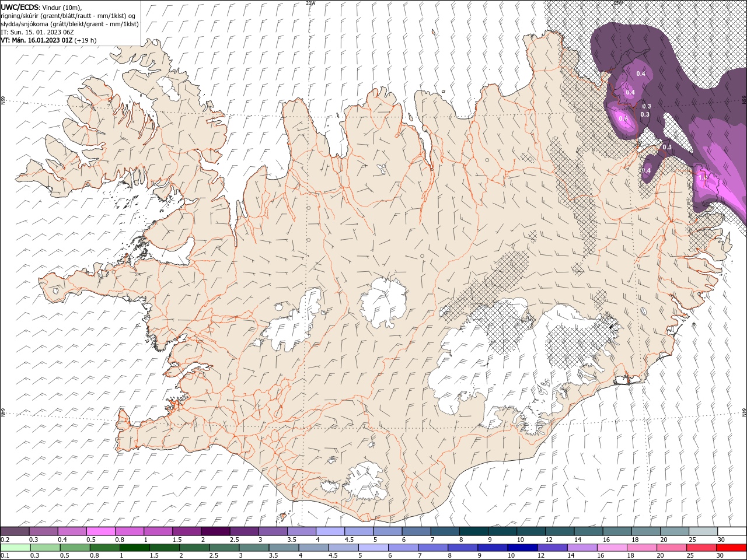Image resolution: width=747 pixels, height=560 pixels.
Task: Click the 2–2.5 darkest purple swatch, upper legend
Action: 215,531
